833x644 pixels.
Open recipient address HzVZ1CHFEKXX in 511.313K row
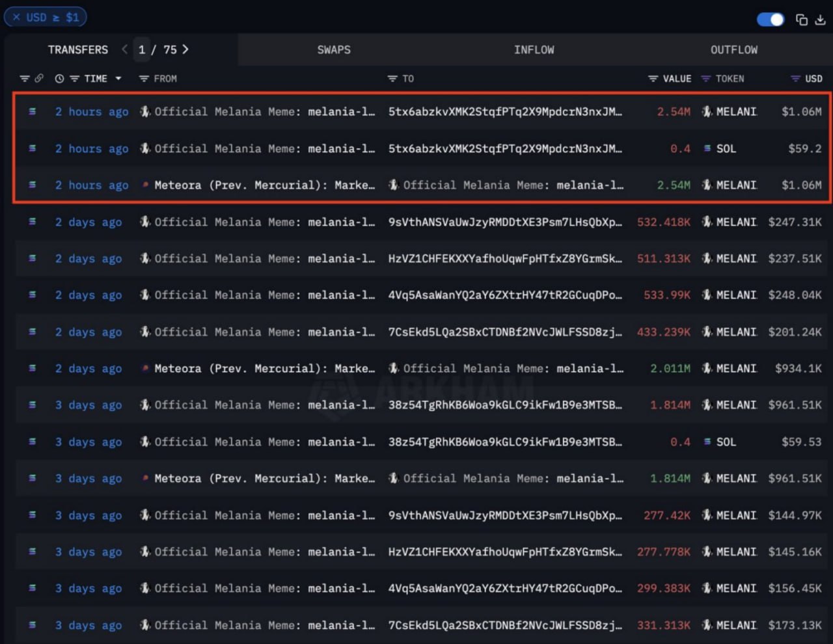coord(505,258)
